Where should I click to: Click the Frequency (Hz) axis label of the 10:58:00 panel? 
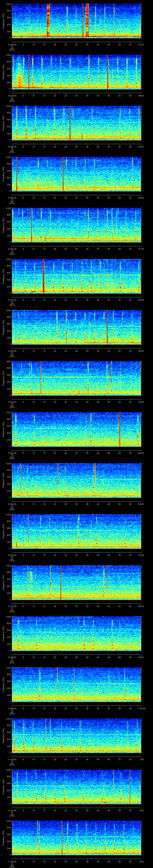3,633
